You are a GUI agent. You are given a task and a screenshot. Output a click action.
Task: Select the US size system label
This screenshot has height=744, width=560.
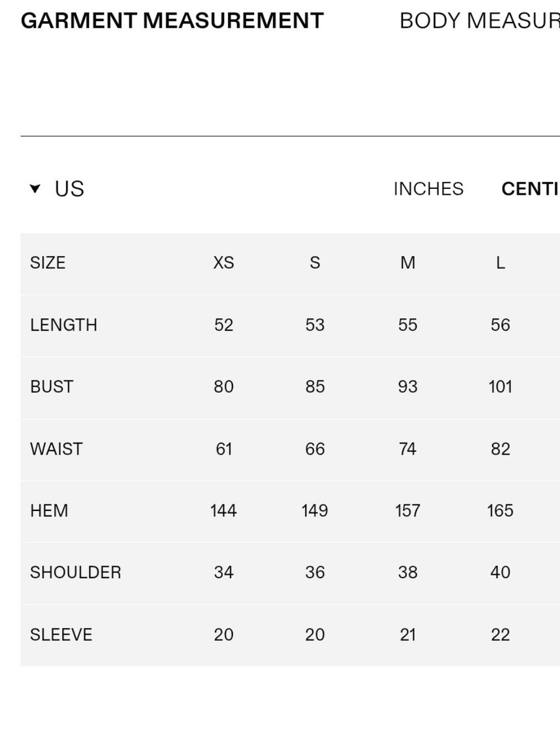pyautogui.click(x=69, y=189)
